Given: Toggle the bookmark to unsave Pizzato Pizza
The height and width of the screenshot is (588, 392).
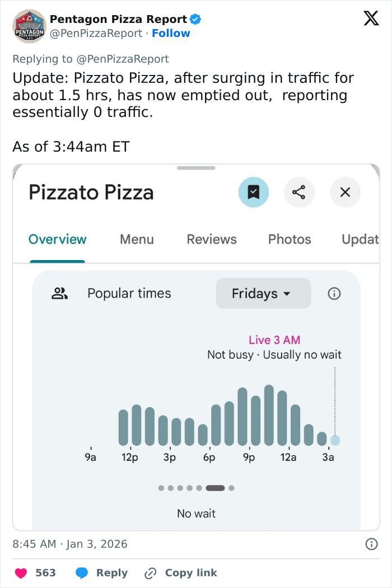Looking at the screenshot, I should tap(254, 192).
